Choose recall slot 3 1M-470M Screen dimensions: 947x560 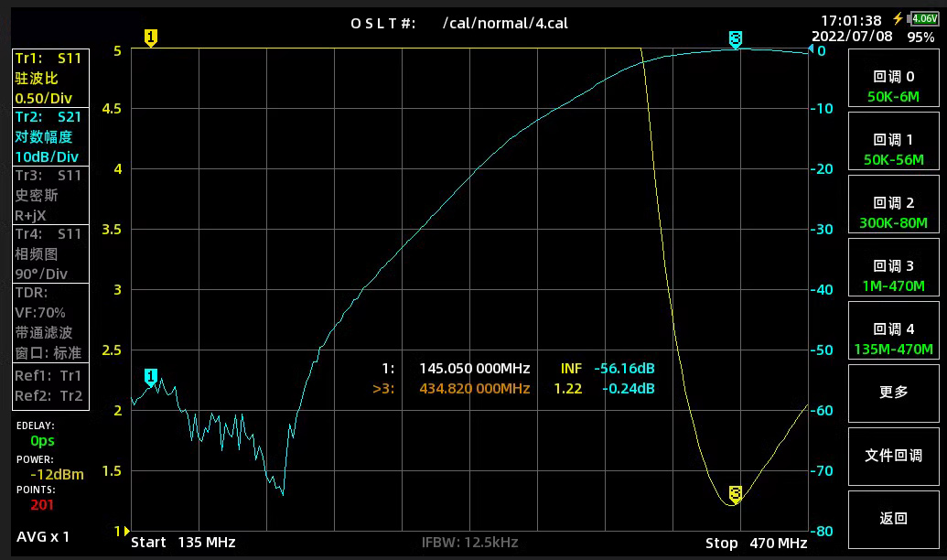(893, 276)
